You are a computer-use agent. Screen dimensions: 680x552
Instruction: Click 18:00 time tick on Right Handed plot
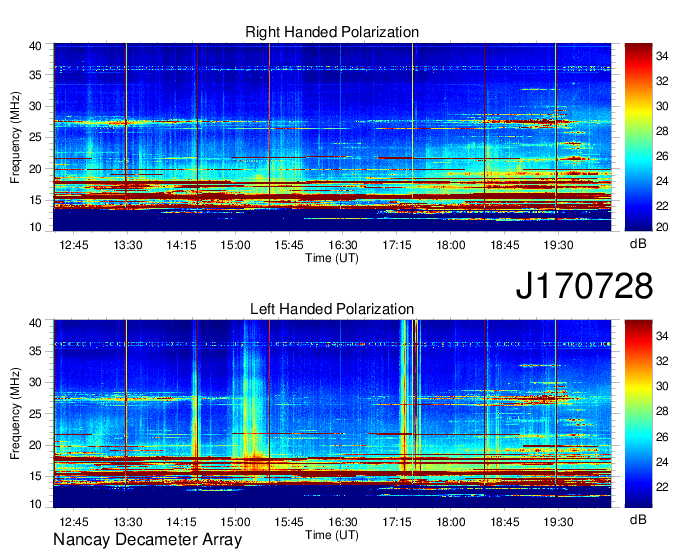(x=451, y=245)
